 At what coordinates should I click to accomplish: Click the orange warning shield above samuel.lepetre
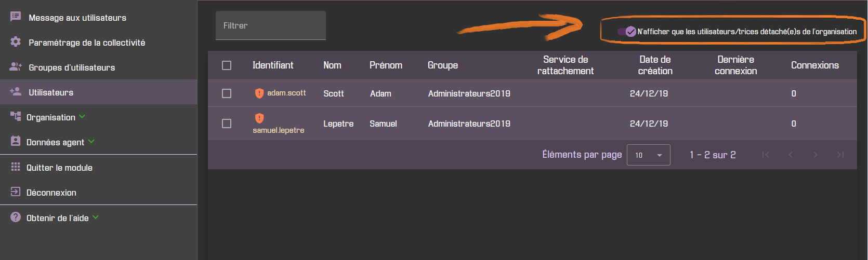click(x=259, y=118)
